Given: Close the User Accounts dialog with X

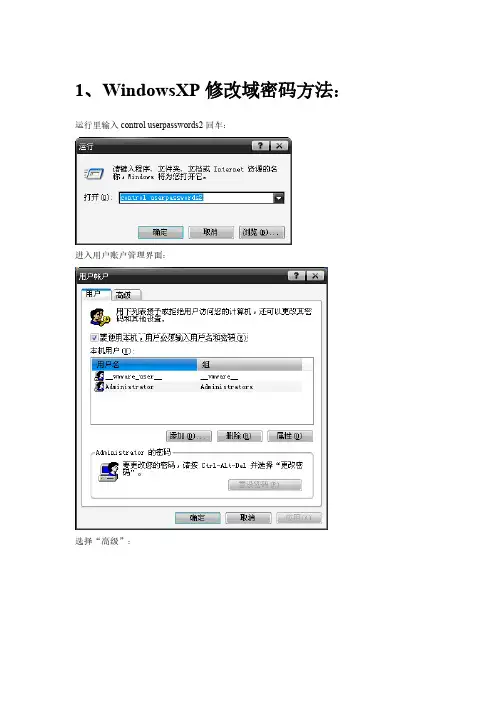Looking at the screenshot, I should [x=315, y=275].
